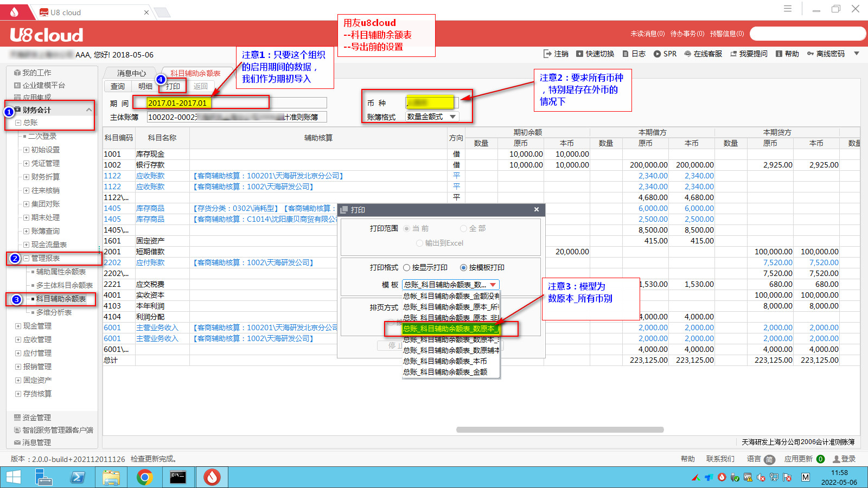Launch Chrome from the taskbar
This screenshot has height=488, width=868.
(x=144, y=477)
